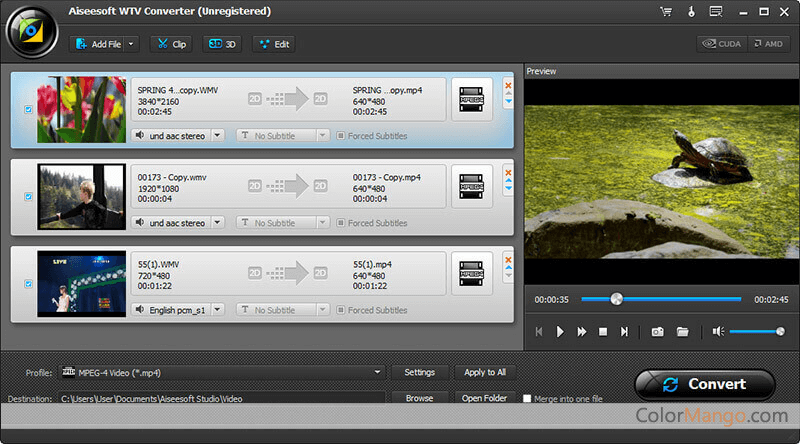This screenshot has height=444, width=800.
Task: Enable Merge into one file checkbox
Action: (527, 398)
